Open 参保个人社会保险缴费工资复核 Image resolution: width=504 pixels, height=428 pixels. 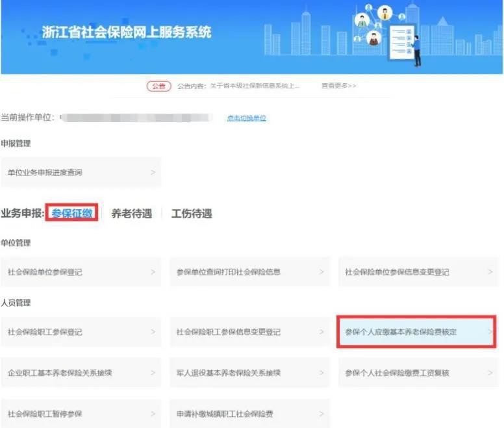(x=418, y=373)
